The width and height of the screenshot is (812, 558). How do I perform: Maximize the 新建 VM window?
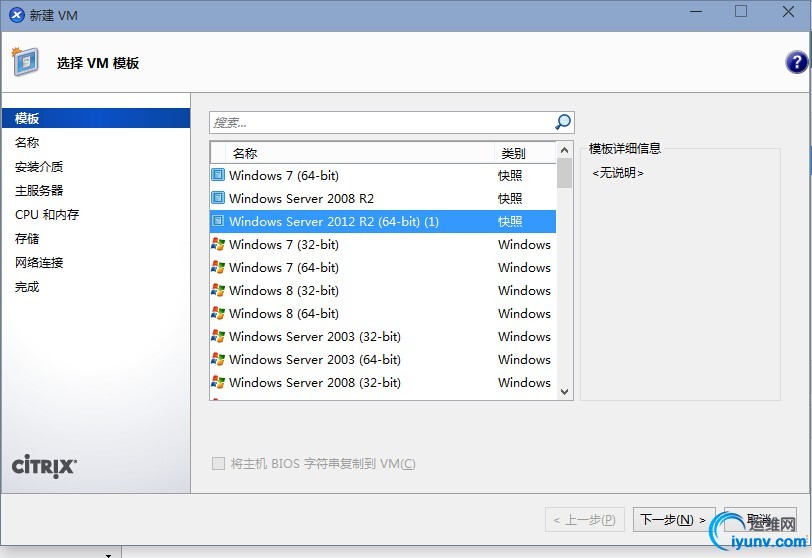(741, 11)
